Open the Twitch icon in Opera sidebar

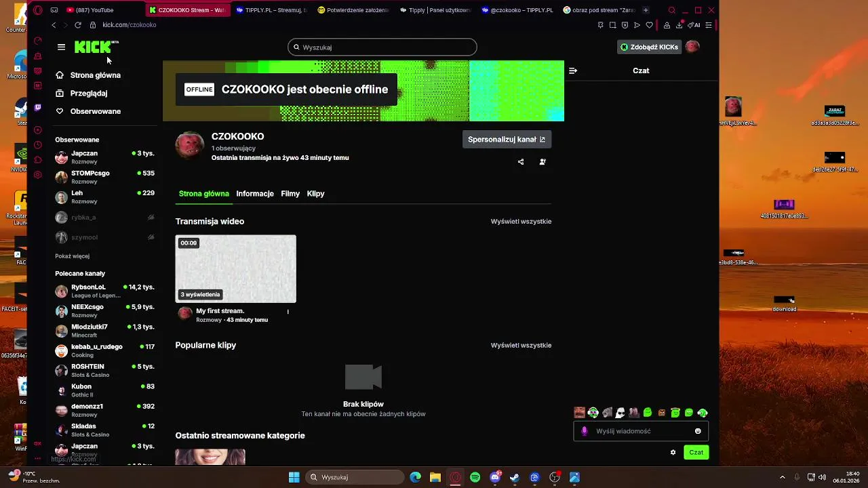[x=38, y=107]
